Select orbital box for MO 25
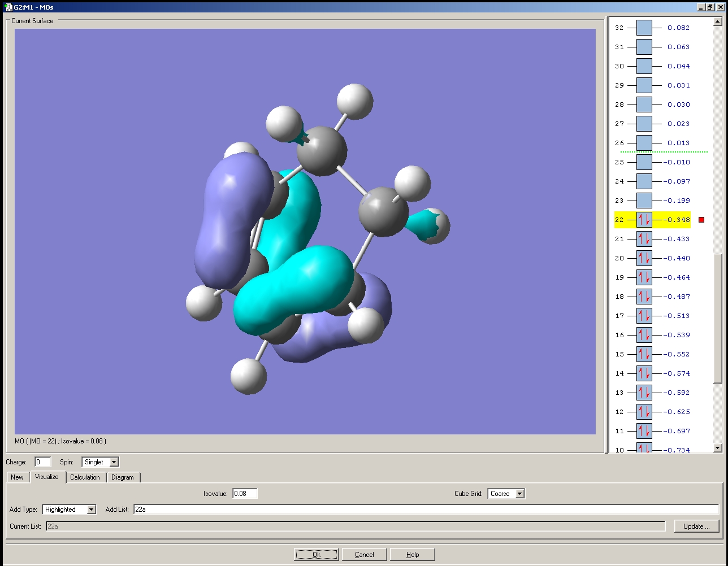The image size is (728, 566). (644, 162)
